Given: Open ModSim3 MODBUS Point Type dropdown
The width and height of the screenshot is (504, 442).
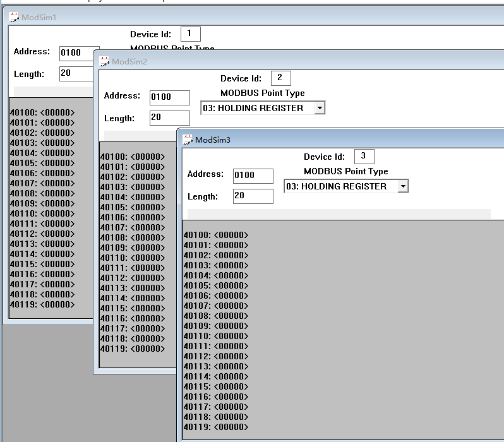Looking at the screenshot, I should point(403,186).
